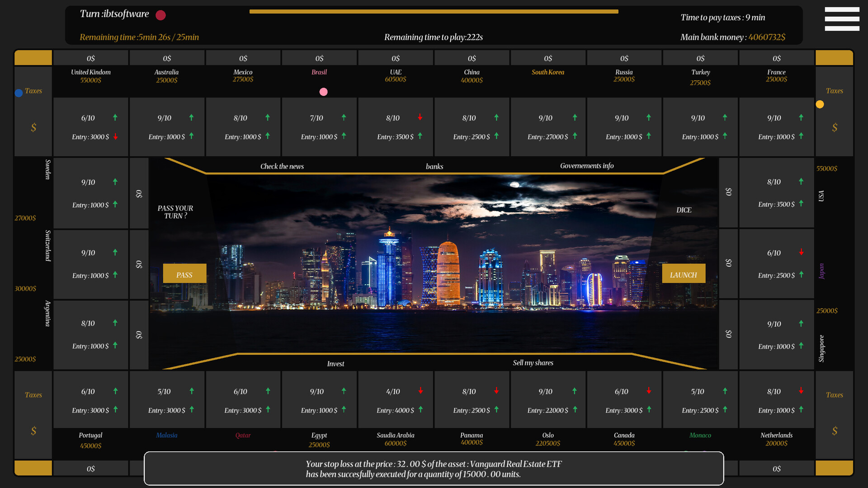Viewport: 868px width, 488px height.
Task: Click France's green rating arrow
Action: (801, 117)
